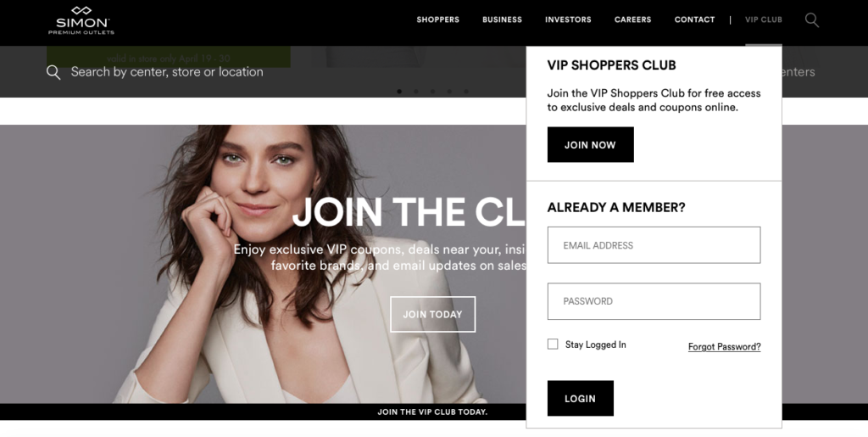The width and height of the screenshot is (868, 437).
Task: Select the third carousel dot indicator
Action: pyautogui.click(x=432, y=92)
